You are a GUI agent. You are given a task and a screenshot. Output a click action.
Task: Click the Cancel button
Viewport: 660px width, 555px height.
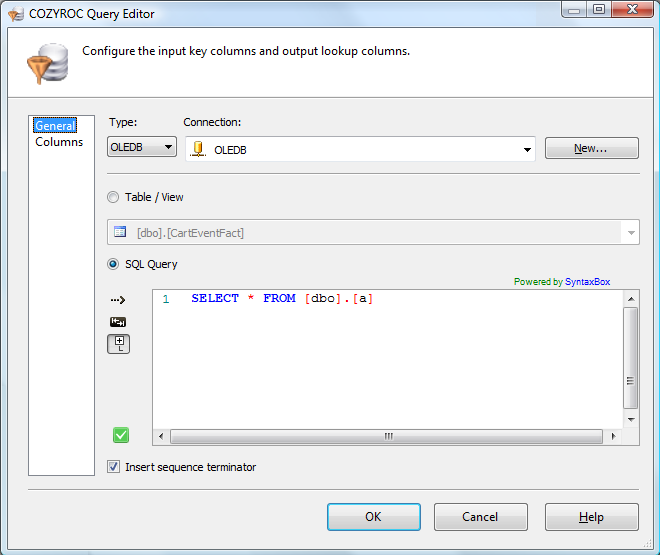click(x=481, y=517)
